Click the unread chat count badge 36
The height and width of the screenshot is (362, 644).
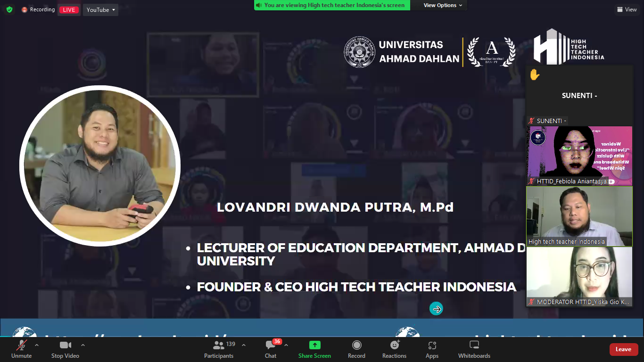point(277,341)
